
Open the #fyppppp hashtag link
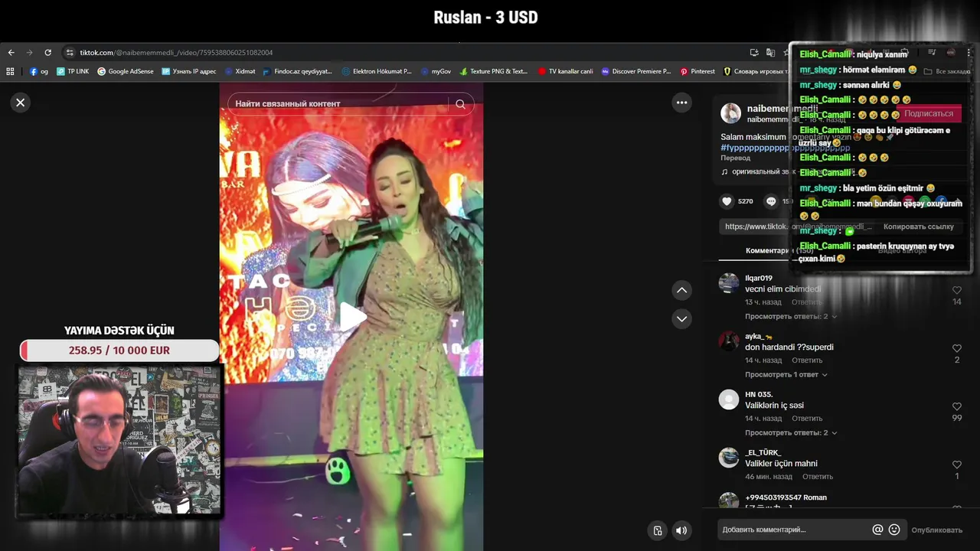785,147
